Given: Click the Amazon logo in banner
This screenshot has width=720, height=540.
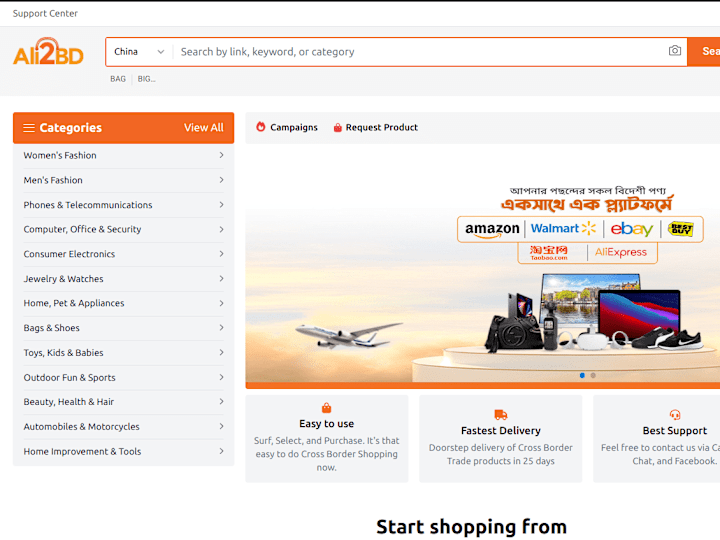Looking at the screenshot, I should (492, 229).
